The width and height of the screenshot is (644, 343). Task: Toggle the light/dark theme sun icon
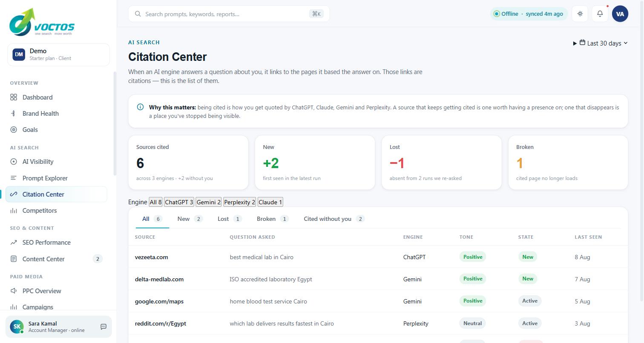[x=580, y=14]
